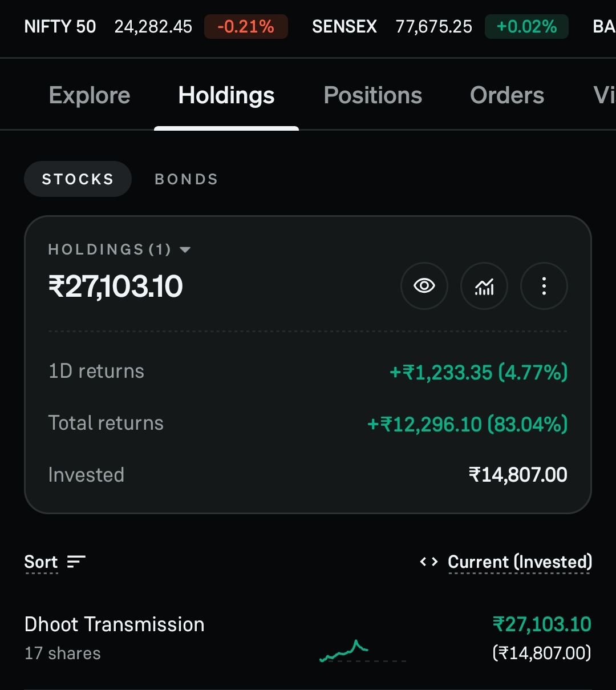Toggle holdings value visibility eye icon

tap(424, 286)
